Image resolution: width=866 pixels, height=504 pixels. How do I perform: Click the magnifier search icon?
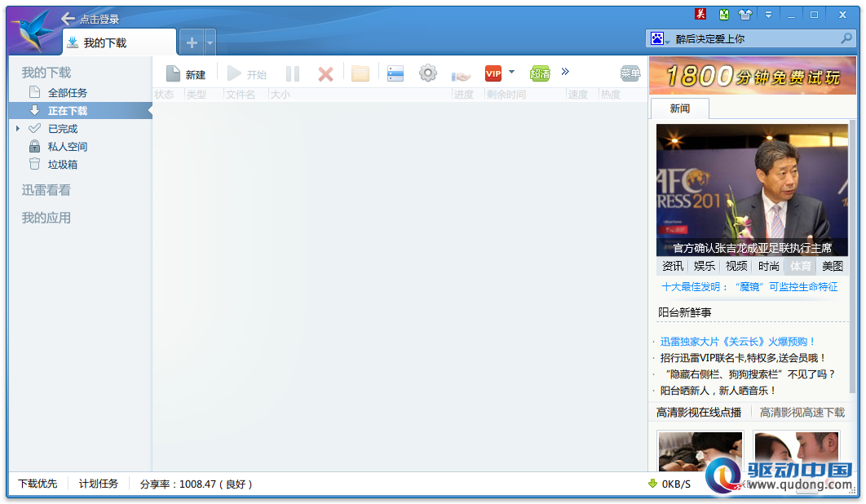click(x=846, y=38)
